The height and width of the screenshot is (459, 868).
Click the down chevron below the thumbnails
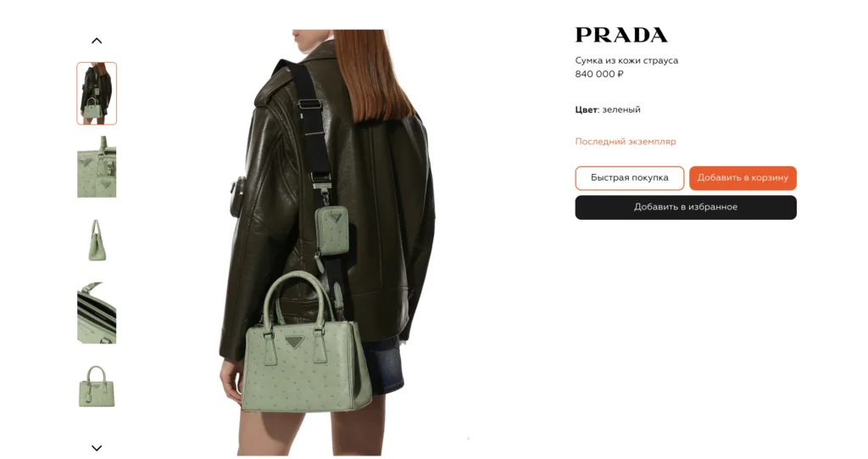click(x=97, y=448)
